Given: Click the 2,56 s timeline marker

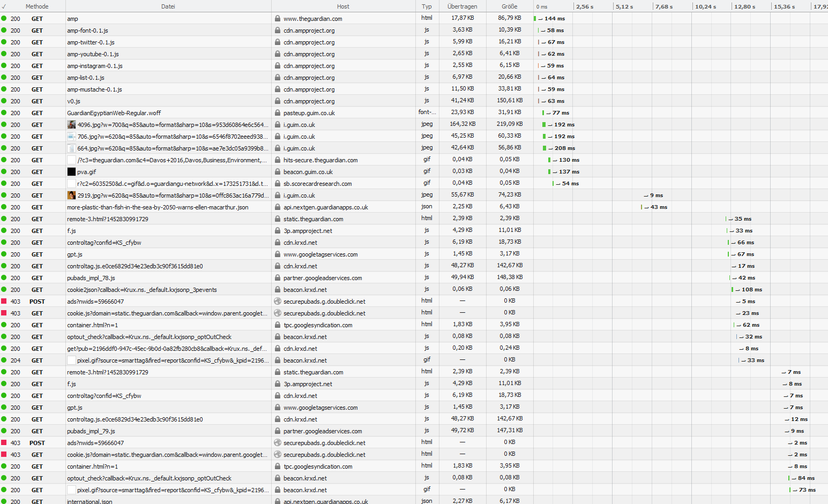Looking at the screenshot, I should click(x=585, y=6).
